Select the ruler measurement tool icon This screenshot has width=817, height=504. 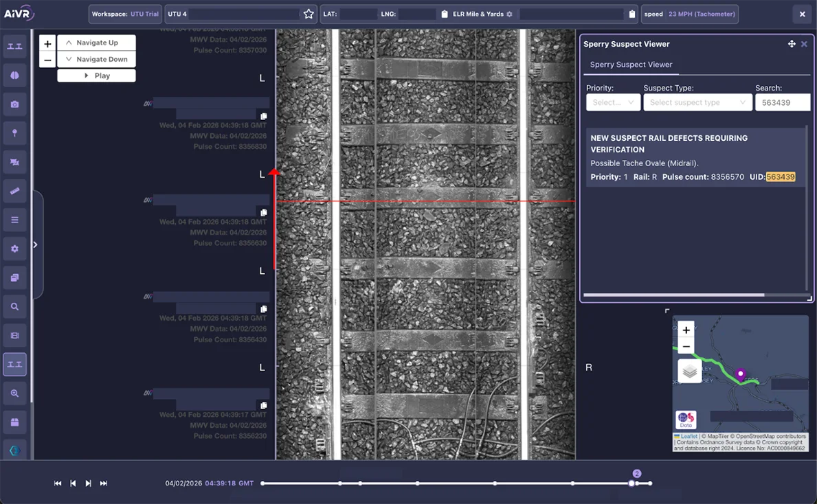coord(14,191)
